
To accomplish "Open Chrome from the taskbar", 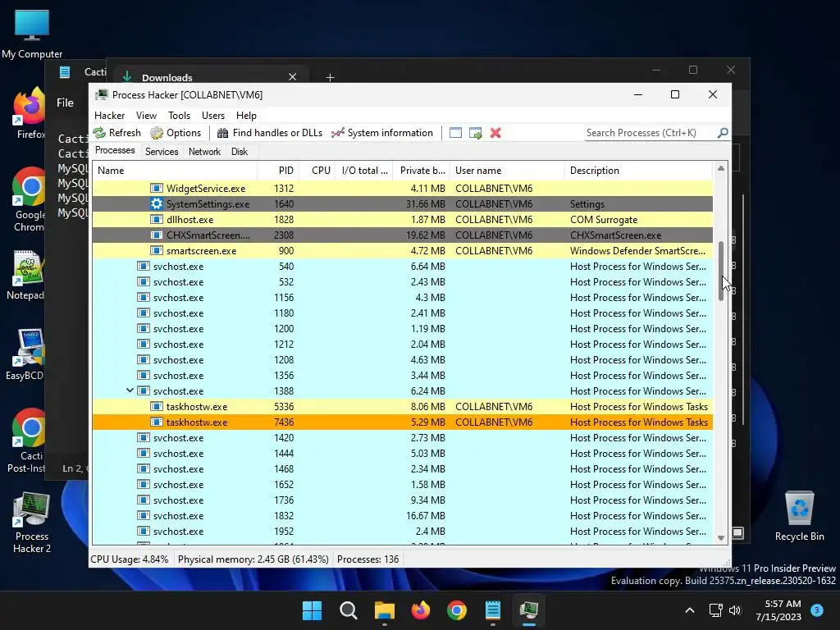I will point(456,610).
